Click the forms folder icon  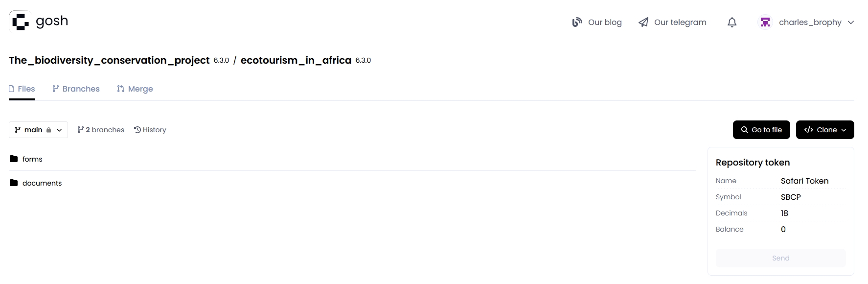coord(14,159)
